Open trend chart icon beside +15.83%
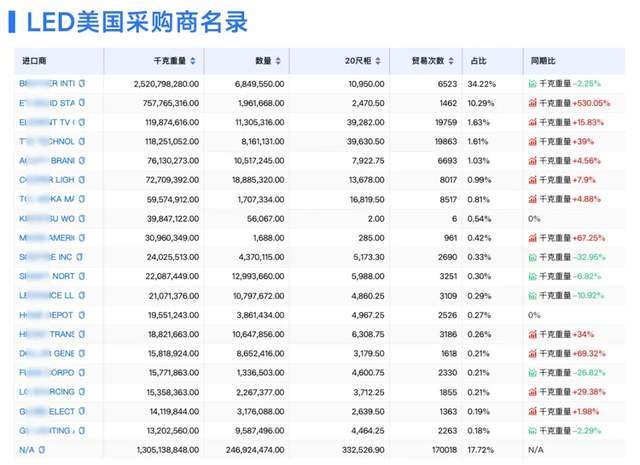This screenshot has height=465, width=640. click(x=532, y=122)
